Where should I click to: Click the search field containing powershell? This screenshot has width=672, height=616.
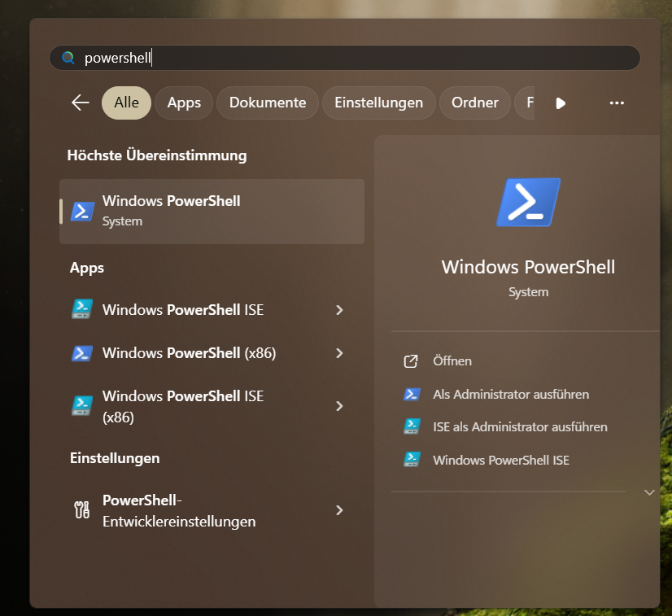coord(345,58)
